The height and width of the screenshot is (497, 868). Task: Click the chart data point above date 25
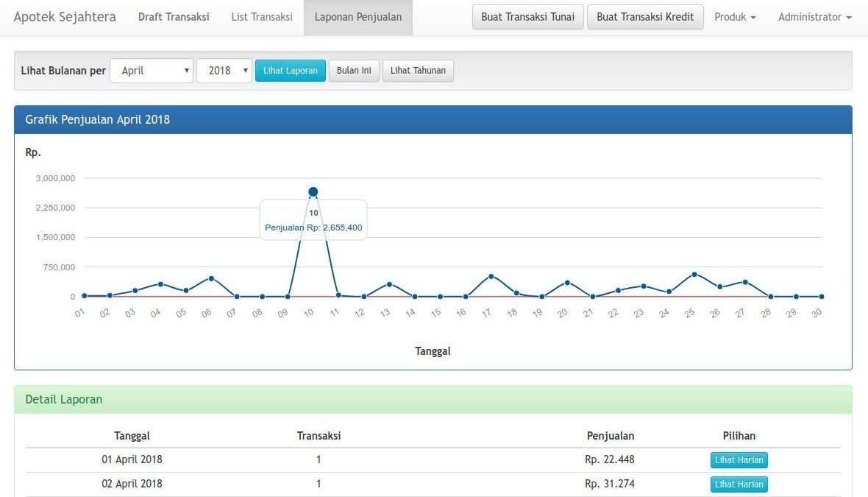click(694, 275)
